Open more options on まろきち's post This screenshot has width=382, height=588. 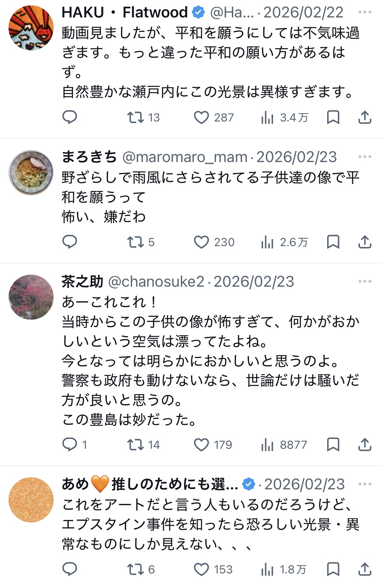pos(365,157)
